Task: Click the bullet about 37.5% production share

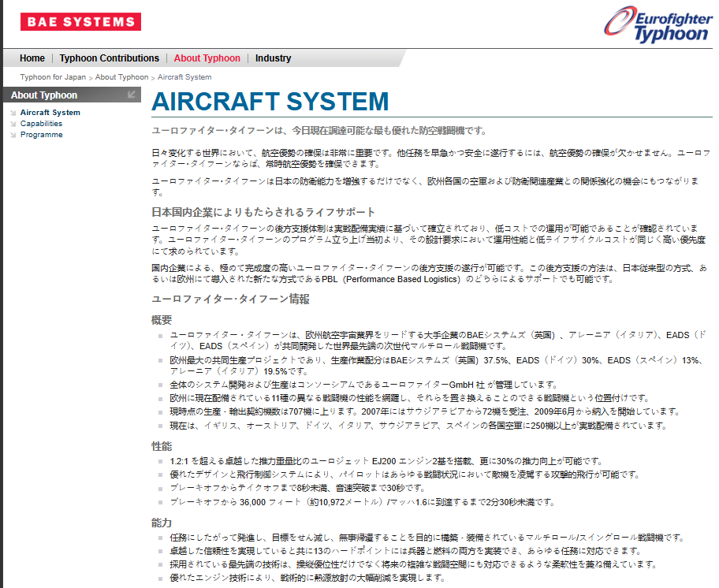Action: pyautogui.click(x=438, y=366)
